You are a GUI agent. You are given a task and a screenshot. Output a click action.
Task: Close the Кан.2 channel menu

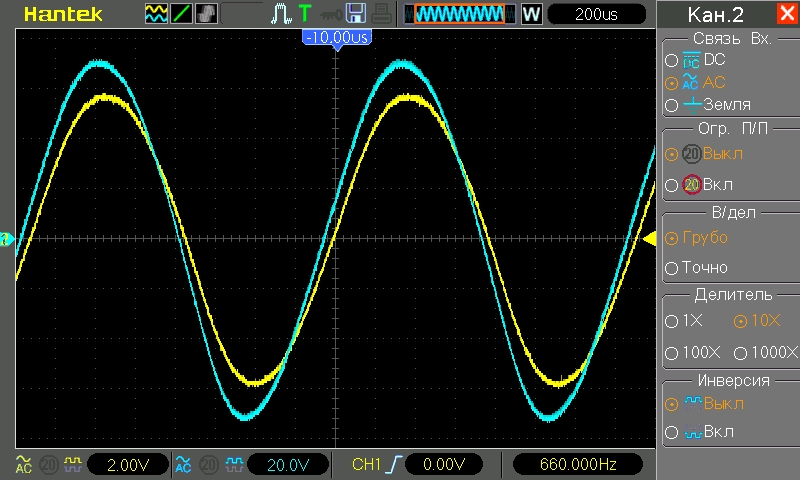click(x=787, y=14)
